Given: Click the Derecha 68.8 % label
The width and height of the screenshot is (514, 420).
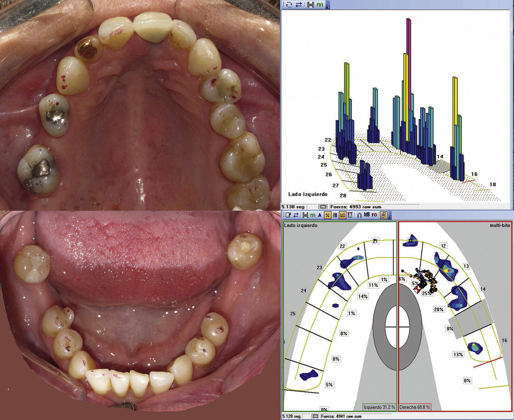Looking at the screenshot, I should tap(415, 407).
